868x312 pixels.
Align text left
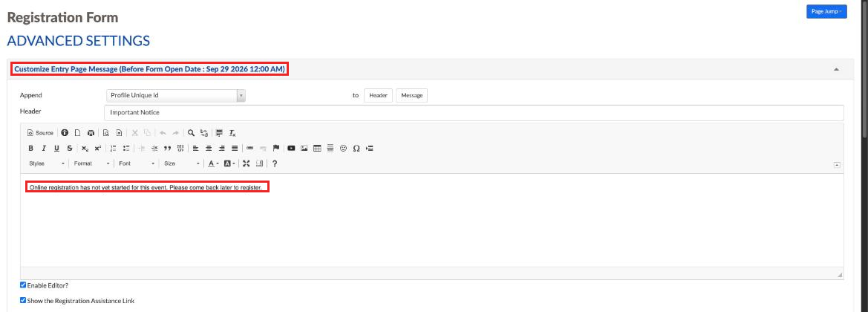tap(195, 149)
